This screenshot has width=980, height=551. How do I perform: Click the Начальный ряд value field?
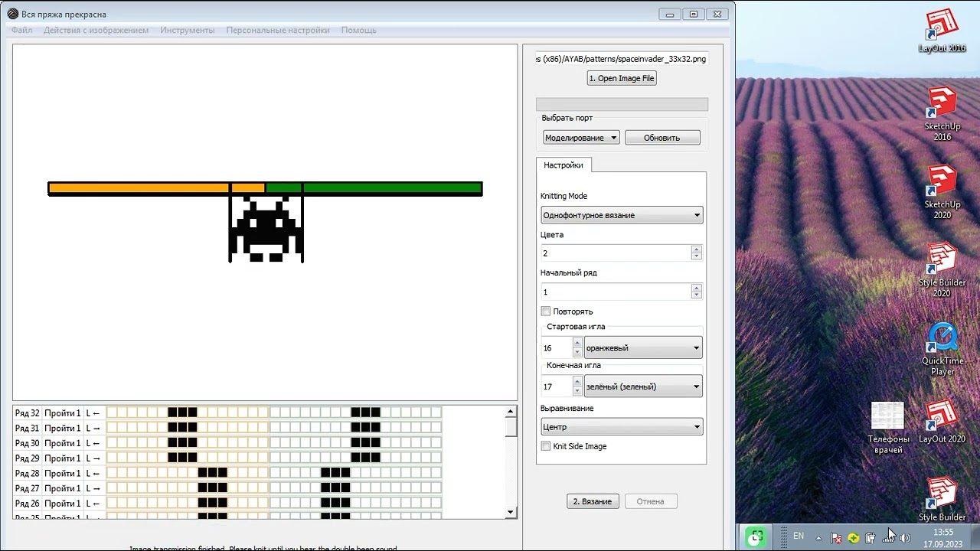click(x=616, y=292)
